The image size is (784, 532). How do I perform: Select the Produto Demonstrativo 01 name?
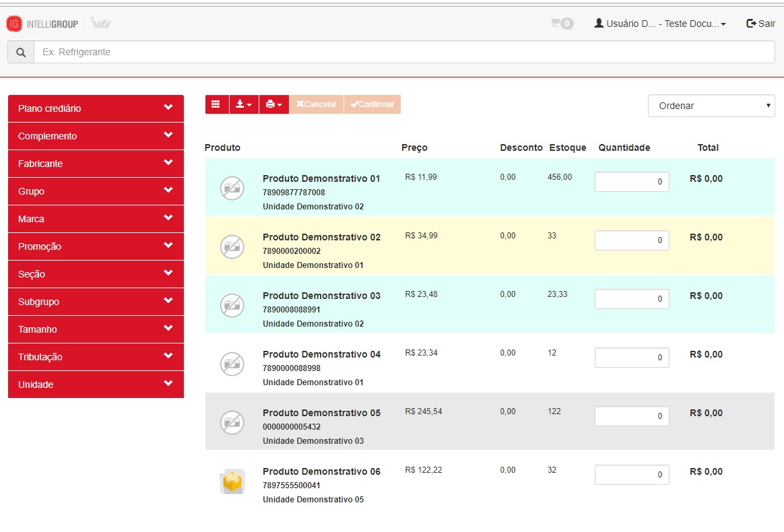(x=321, y=178)
